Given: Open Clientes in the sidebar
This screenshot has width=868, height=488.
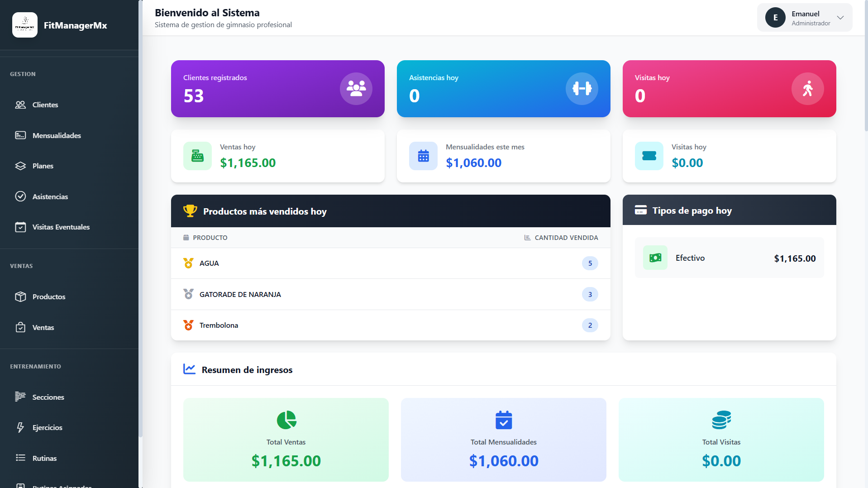Looking at the screenshot, I should (x=45, y=105).
